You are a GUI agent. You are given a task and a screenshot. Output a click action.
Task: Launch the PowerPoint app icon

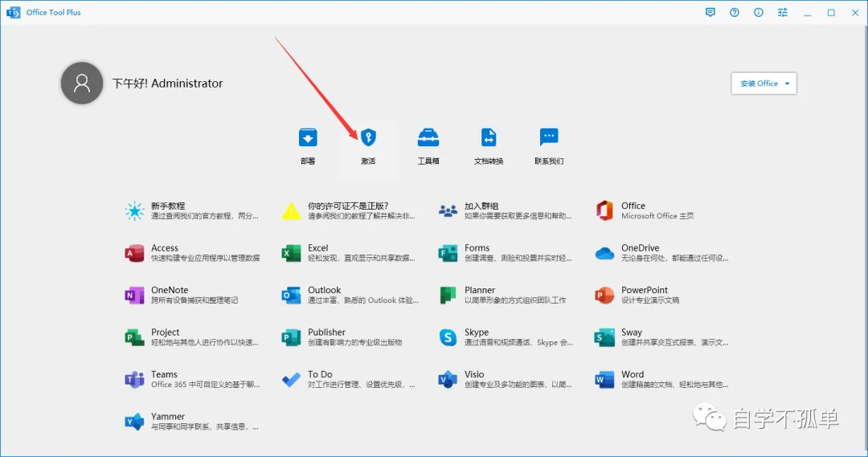coord(604,295)
